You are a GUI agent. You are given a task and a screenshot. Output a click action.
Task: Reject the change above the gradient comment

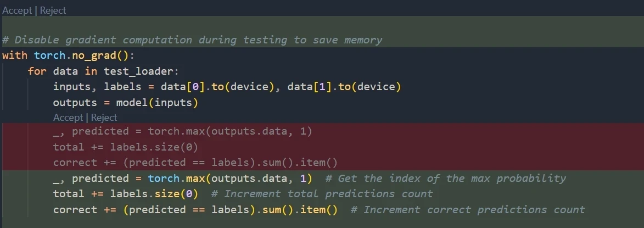[53, 10]
